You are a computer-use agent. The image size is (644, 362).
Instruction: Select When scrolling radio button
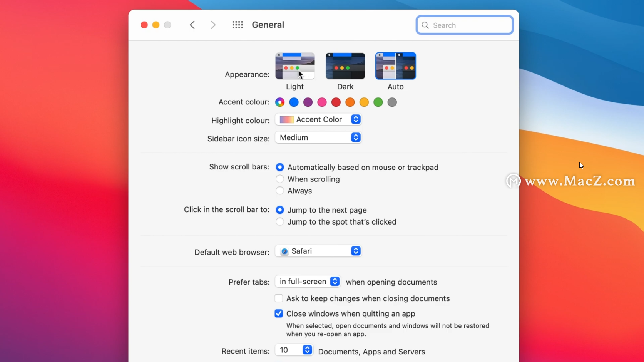click(x=280, y=179)
